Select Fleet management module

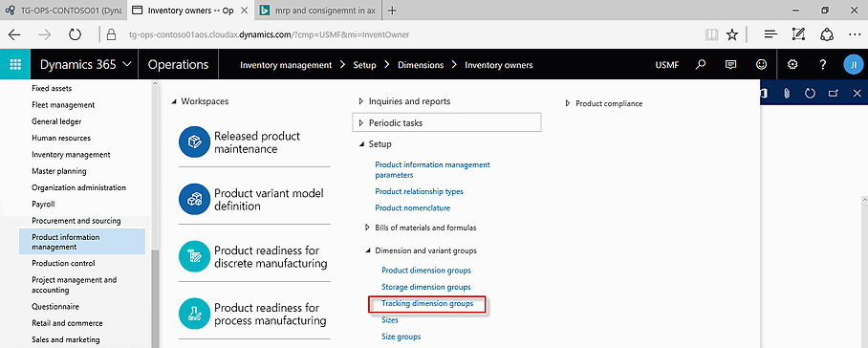coord(63,105)
